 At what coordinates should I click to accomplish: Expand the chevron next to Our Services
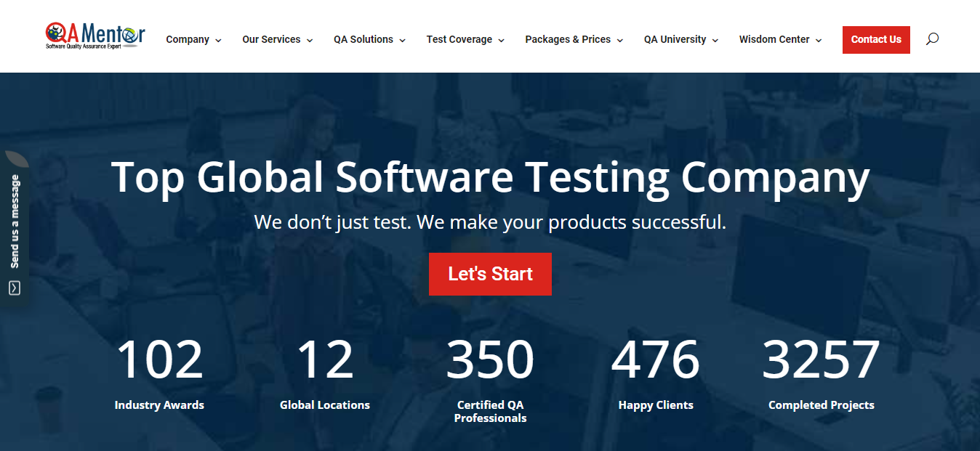pyautogui.click(x=310, y=41)
